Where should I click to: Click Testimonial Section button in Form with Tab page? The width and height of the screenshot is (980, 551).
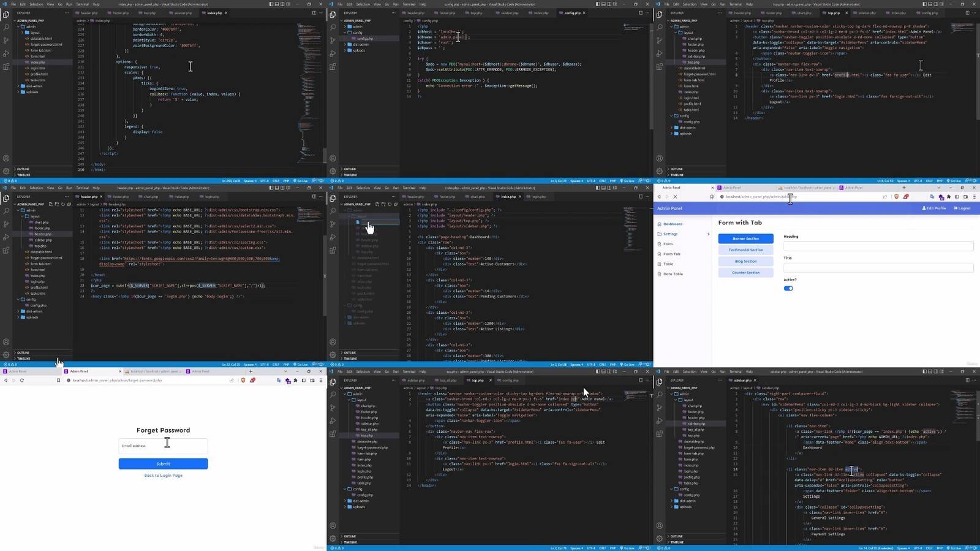coord(745,250)
